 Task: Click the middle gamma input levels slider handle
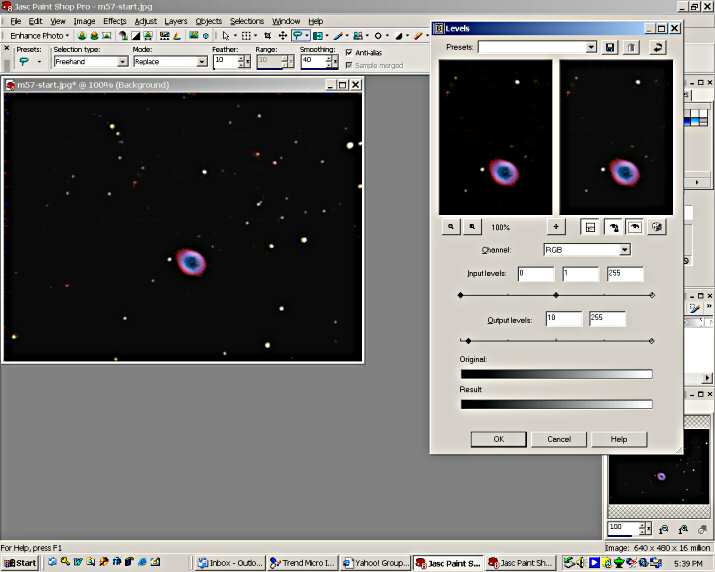pos(556,295)
